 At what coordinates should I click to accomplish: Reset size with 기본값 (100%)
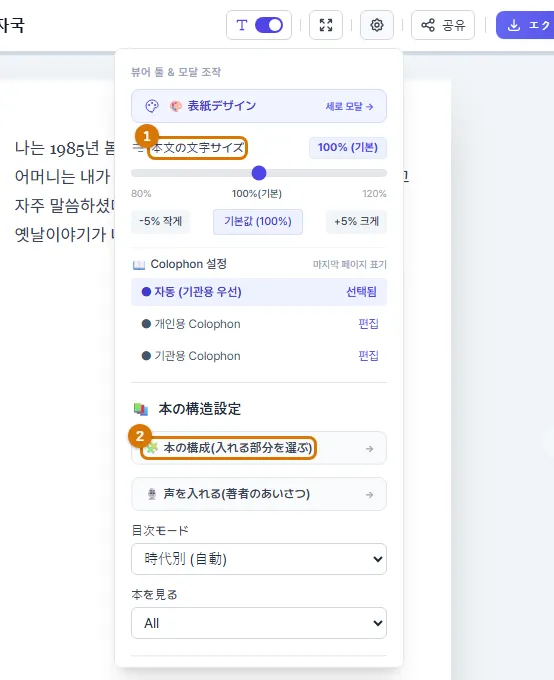[x=258, y=222]
